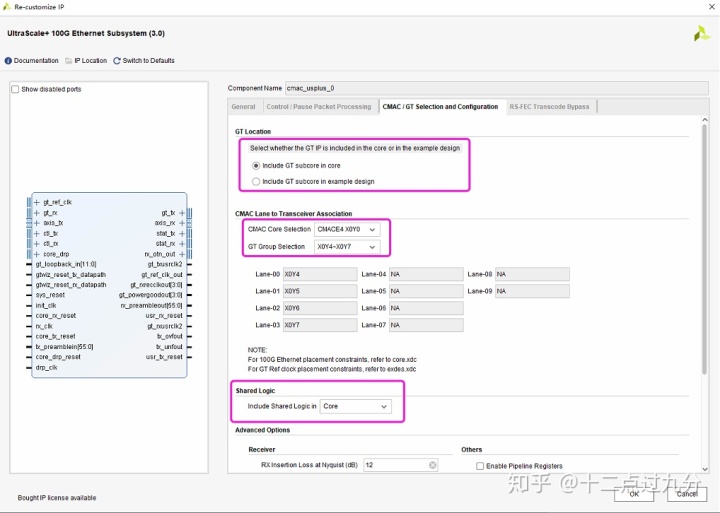Click the gtwiz_reset_tx_datapath port label
Screen dimensions: 720x513
click(x=71, y=275)
